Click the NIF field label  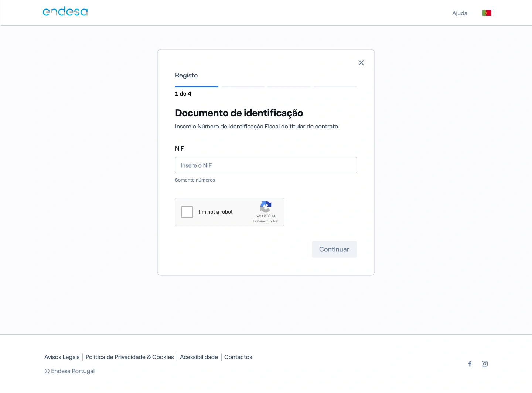point(180,148)
